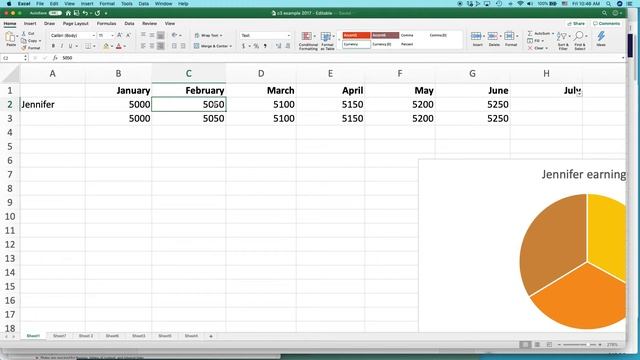Click the Format painter brush icon
Screen dimensions: 640x360
(x=24, y=48)
